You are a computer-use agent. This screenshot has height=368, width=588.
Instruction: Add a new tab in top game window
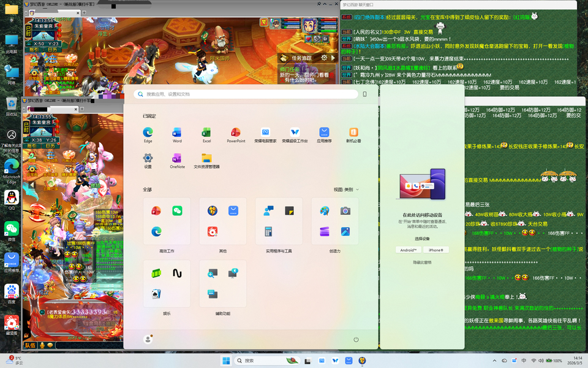pos(84,13)
